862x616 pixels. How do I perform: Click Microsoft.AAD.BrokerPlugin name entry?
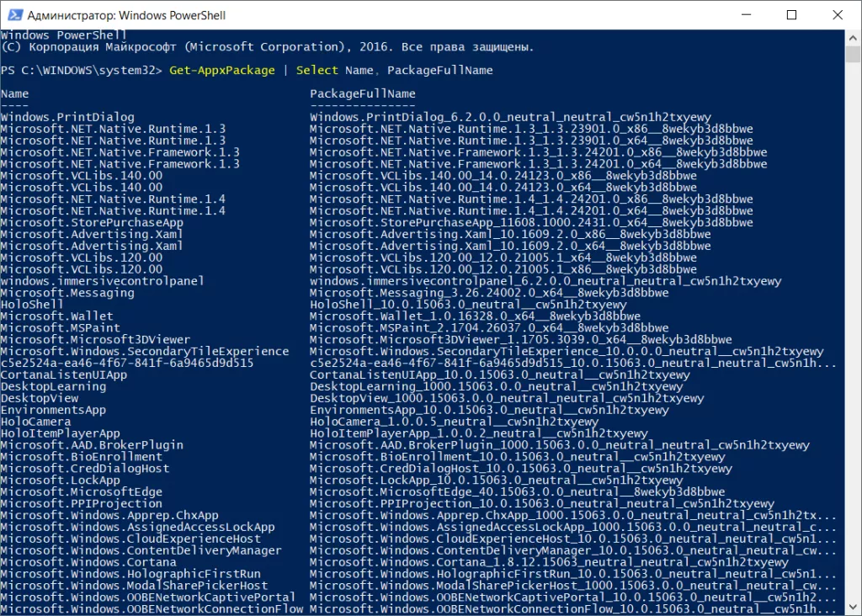[x=92, y=445]
